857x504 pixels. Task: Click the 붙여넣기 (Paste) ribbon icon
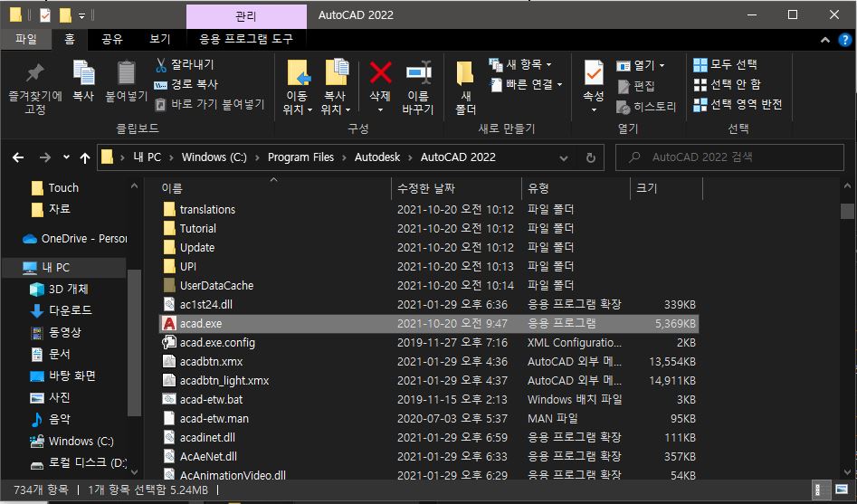pos(127,72)
